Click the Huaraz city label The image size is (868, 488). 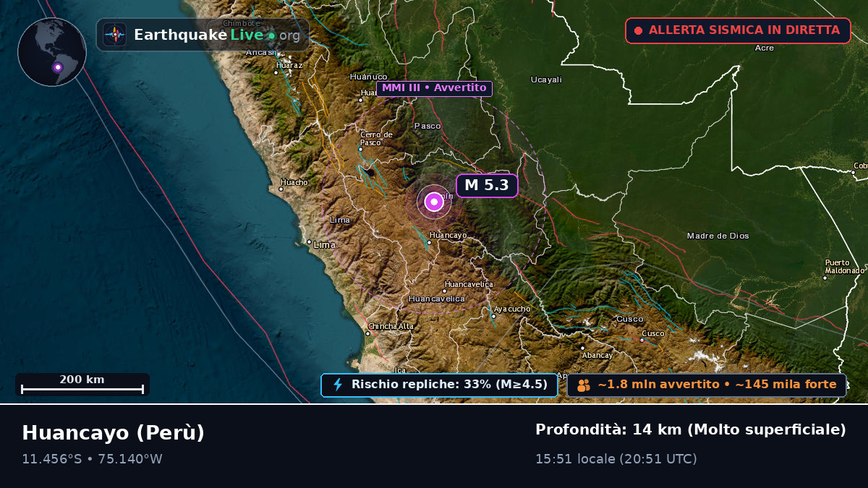tap(289, 65)
